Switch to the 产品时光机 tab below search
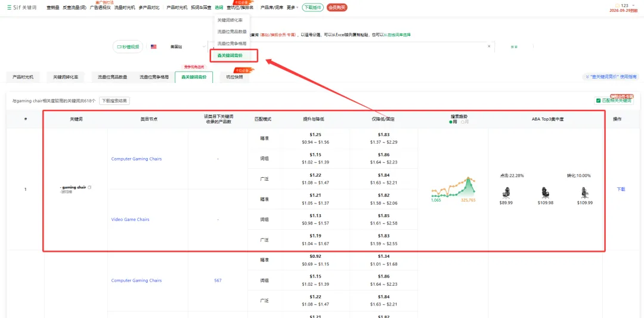This screenshot has width=644, height=318. click(x=23, y=77)
